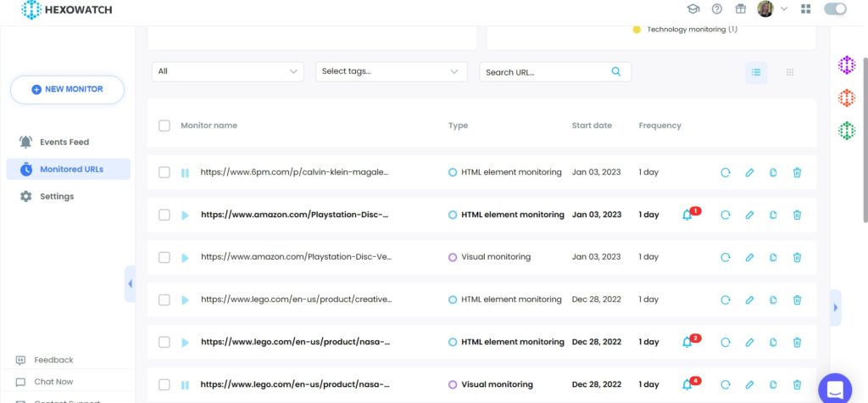Go to Monitored URLs in sidebar
Viewport: 868px width, 403px height.
click(x=68, y=169)
